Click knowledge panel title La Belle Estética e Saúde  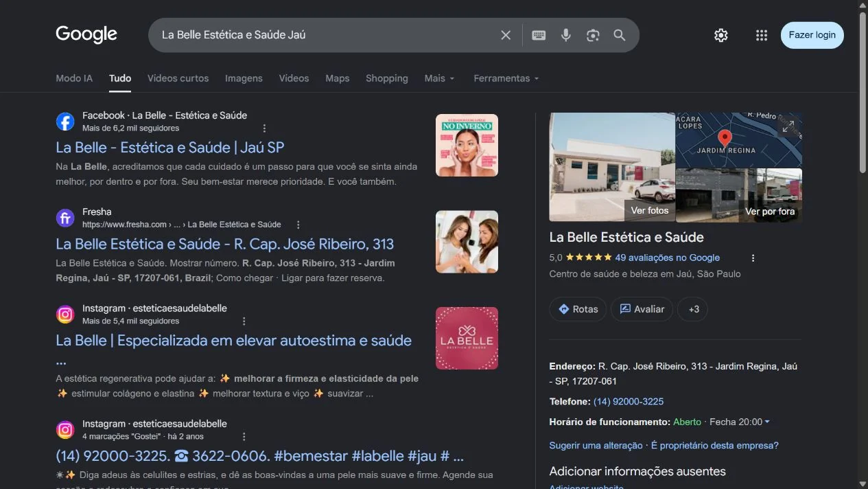(x=626, y=237)
